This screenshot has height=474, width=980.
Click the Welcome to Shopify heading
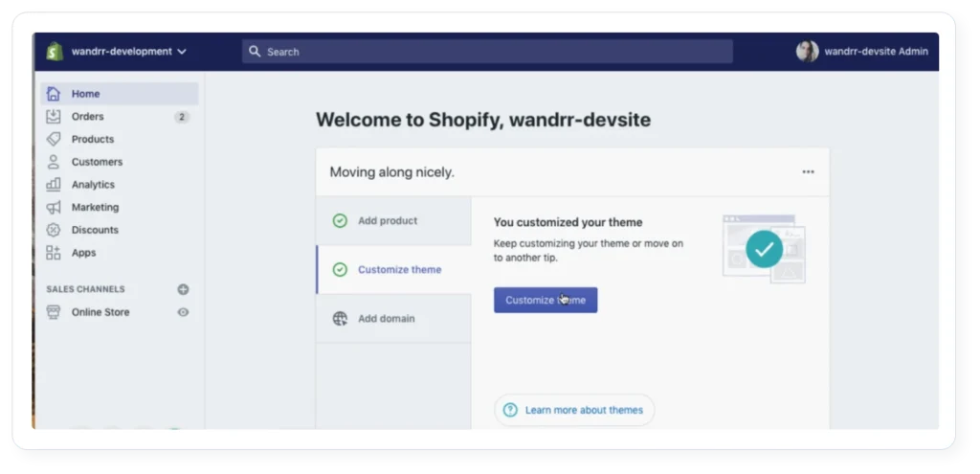coord(483,120)
